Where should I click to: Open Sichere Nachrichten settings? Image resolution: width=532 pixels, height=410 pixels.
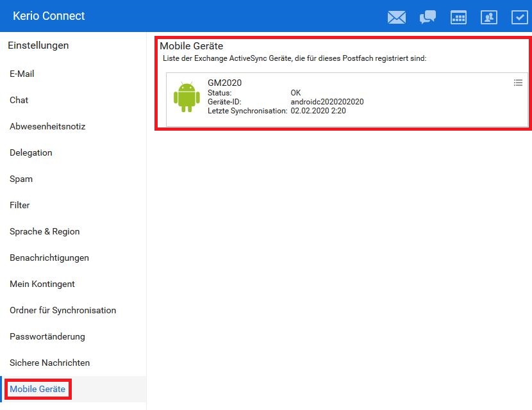click(x=49, y=363)
